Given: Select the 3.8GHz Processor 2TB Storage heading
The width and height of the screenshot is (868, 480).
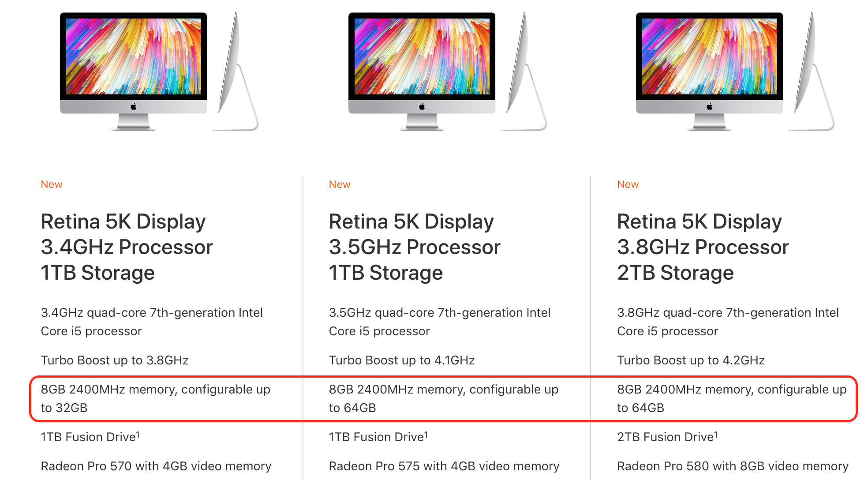Looking at the screenshot, I should 703,247.
